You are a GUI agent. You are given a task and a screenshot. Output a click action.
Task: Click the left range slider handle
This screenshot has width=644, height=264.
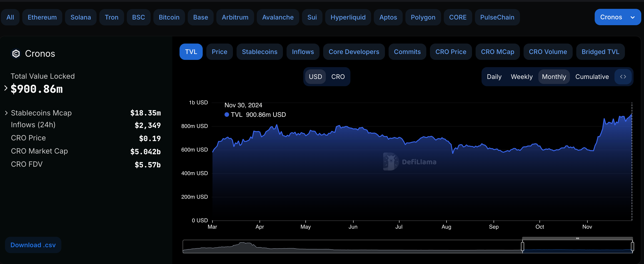click(x=522, y=246)
